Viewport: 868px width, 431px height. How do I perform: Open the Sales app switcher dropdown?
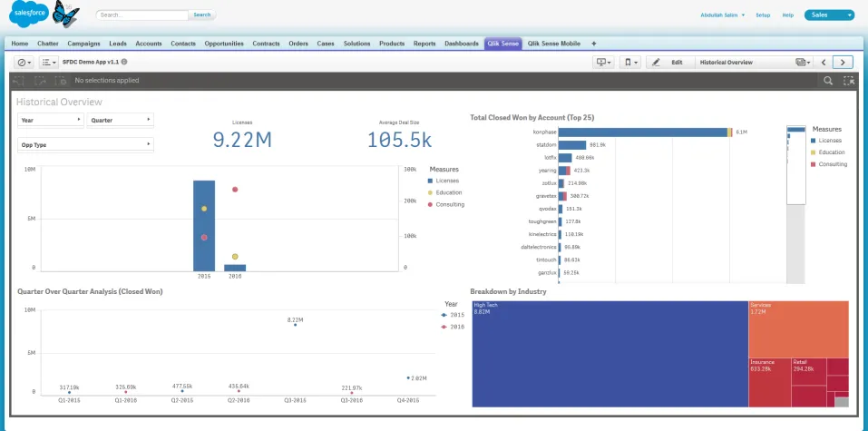829,15
